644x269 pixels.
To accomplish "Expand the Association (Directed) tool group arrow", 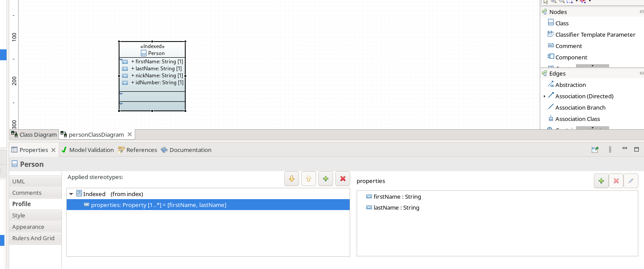I will click(544, 96).
